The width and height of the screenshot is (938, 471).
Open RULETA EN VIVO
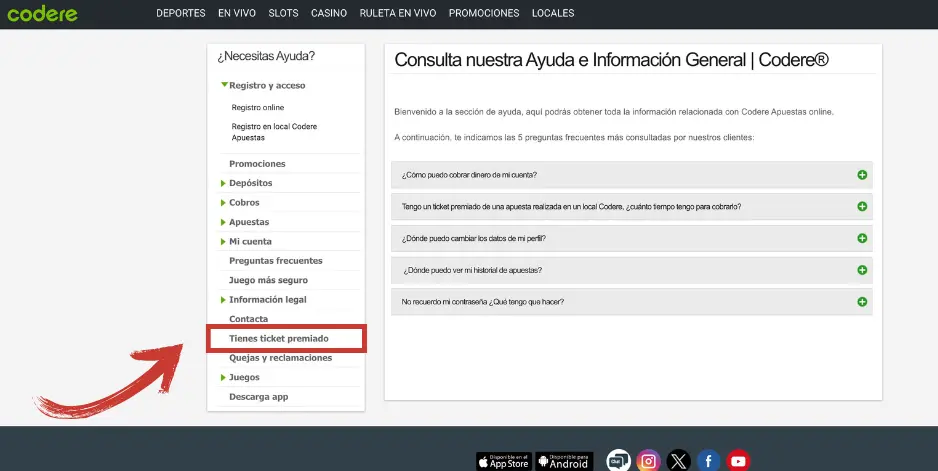coord(398,13)
